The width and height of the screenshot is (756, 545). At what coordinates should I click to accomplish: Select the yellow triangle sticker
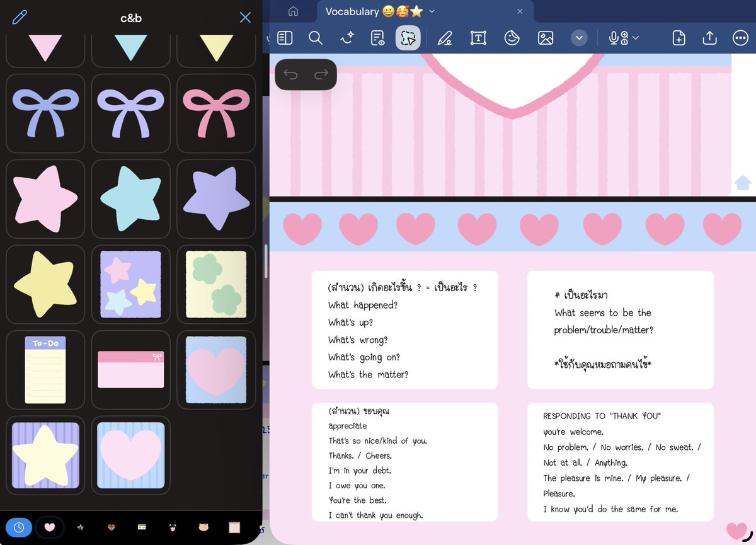coord(216,48)
